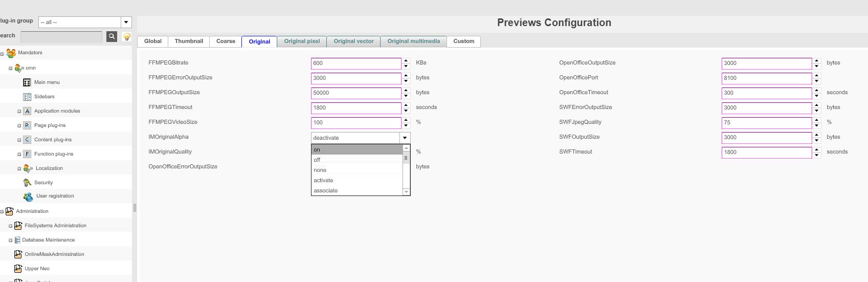Screen dimensions: 868x282
Task: Click the Security keys icon
Action: [x=27, y=182]
